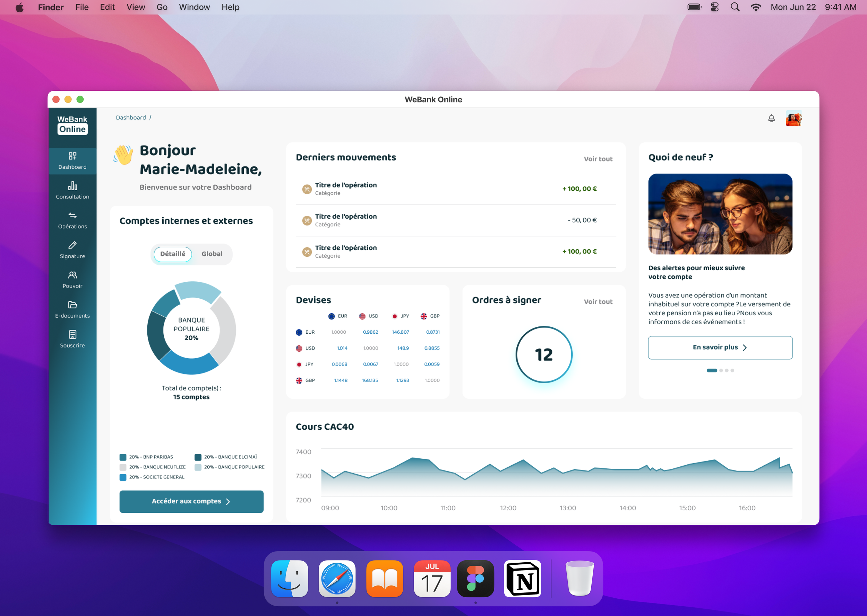Click Dashboard breadcrumb link

(x=131, y=117)
